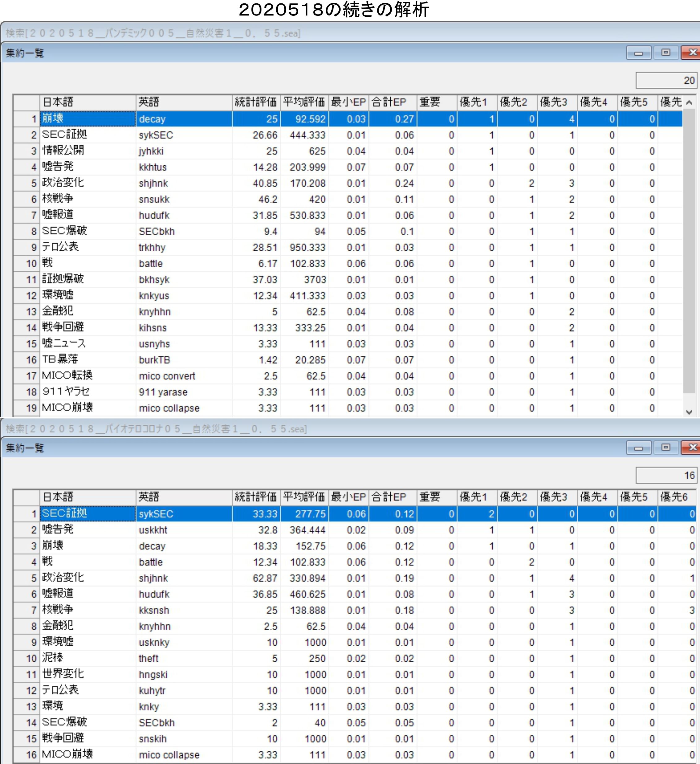Click 優先6 header in lower table

point(675,497)
